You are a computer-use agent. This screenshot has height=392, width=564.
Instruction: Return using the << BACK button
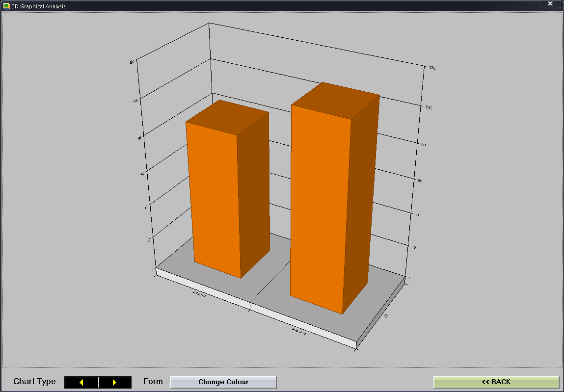496,382
